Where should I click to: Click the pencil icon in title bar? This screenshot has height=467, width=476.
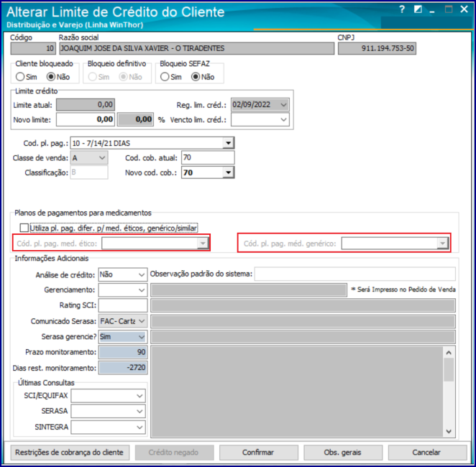(418, 10)
